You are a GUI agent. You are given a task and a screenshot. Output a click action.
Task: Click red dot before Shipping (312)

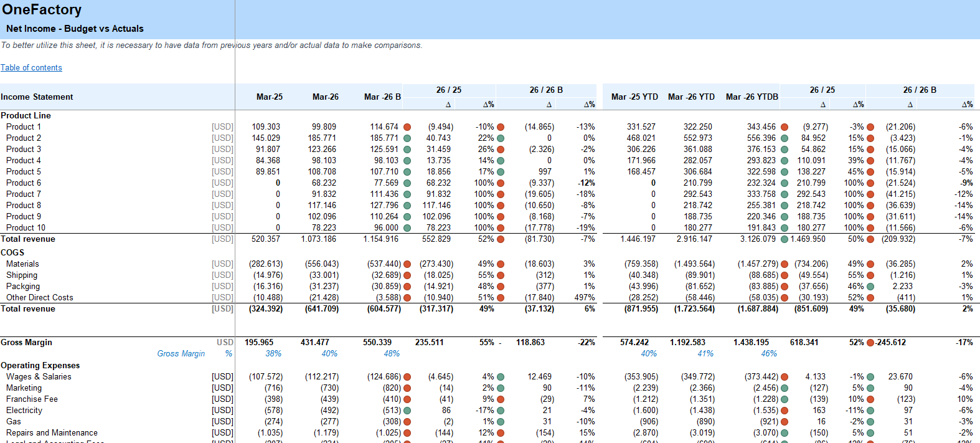pos(501,275)
